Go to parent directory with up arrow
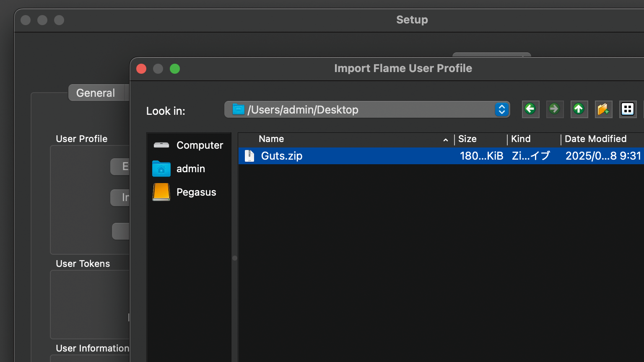644x362 pixels. pyautogui.click(x=579, y=109)
